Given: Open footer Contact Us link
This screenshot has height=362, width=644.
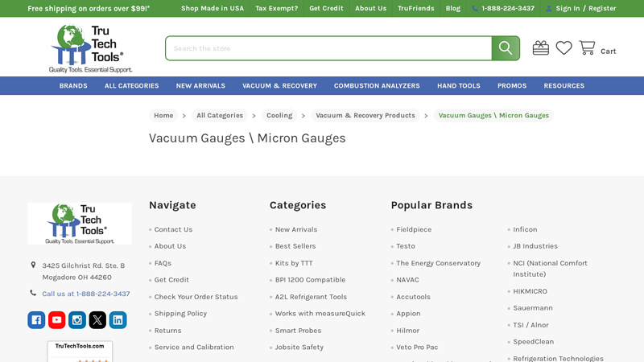Looking at the screenshot, I should point(173,229).
